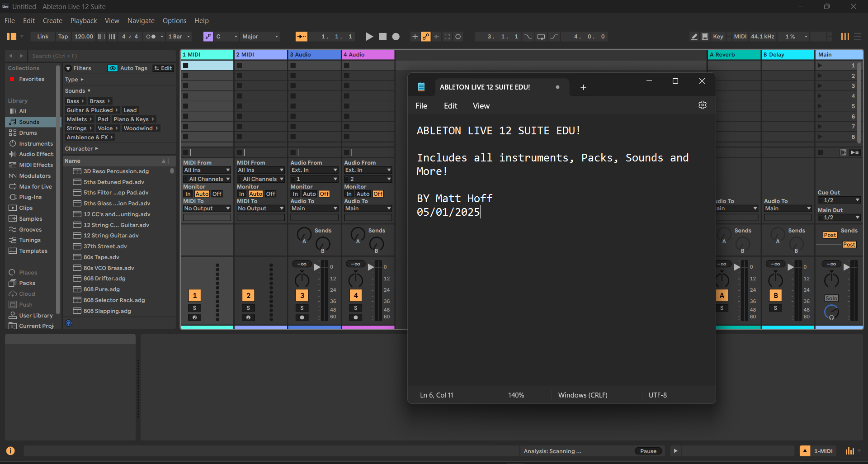Toggle the Key map mode switch

click(x=718, y=37)
